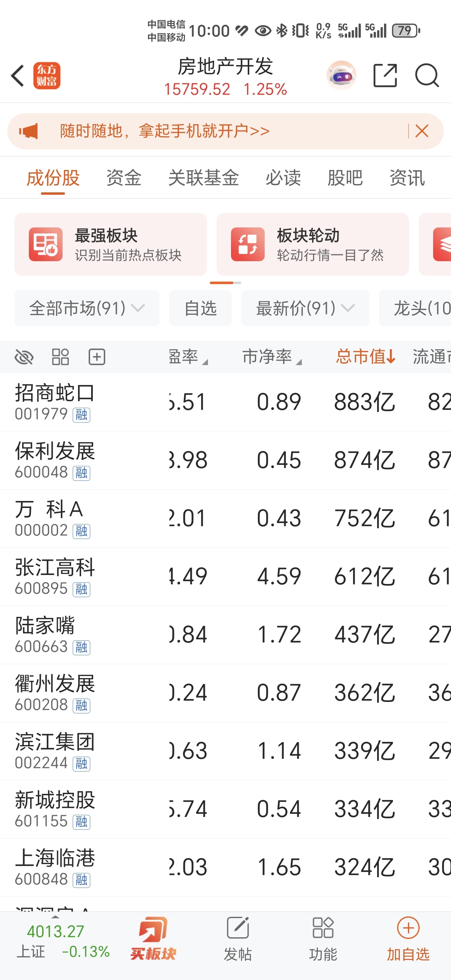This screenshot has height=980, width=451.
Task: Open the 上海临港 stock row
Action: click(225, 868)
